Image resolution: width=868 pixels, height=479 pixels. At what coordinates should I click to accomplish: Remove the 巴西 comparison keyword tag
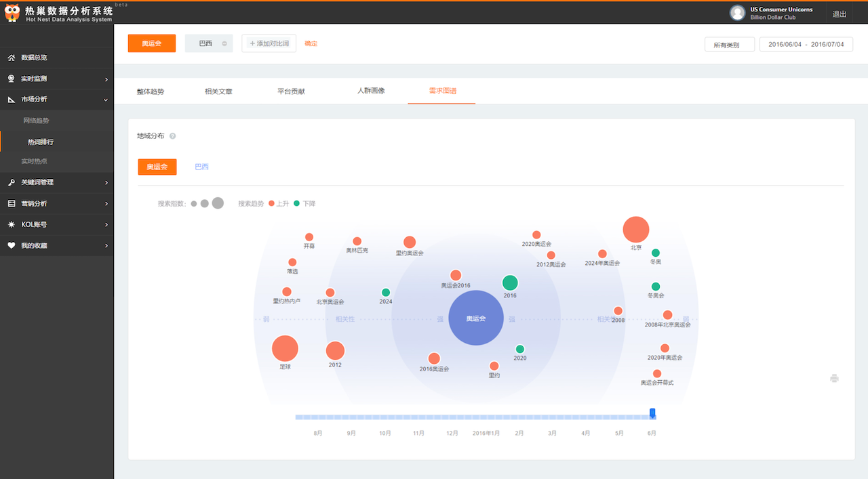[x=224, y=43]
